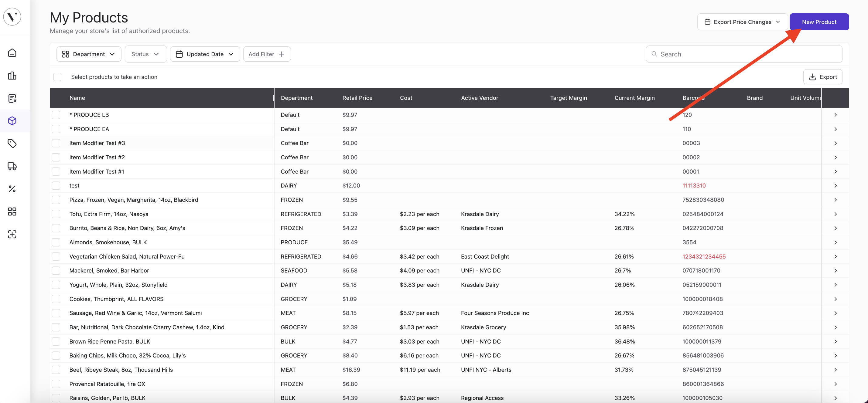Sort by the Retail Price column header
The height and width of the screenshot is (403, 868).
[357, 98]
